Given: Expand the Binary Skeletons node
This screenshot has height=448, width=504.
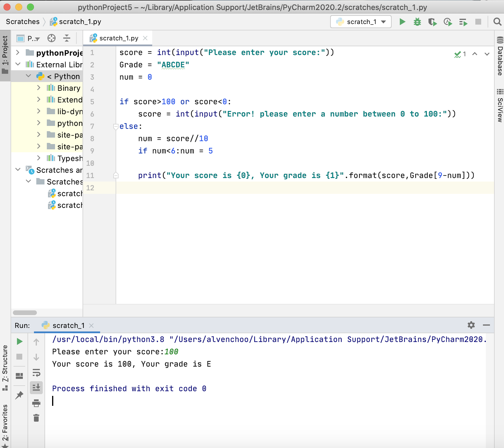Looking at the screenshot, I should [39, 88].
